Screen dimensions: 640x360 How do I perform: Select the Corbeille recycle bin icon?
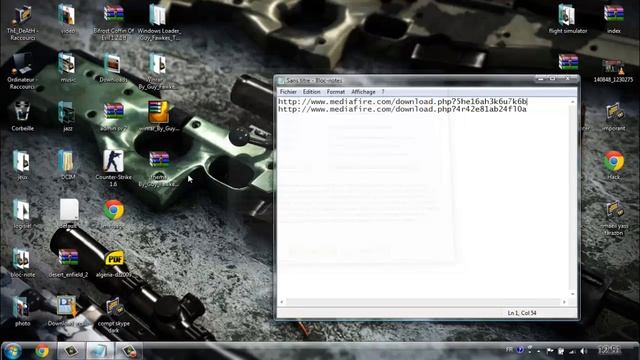point(22,116)
